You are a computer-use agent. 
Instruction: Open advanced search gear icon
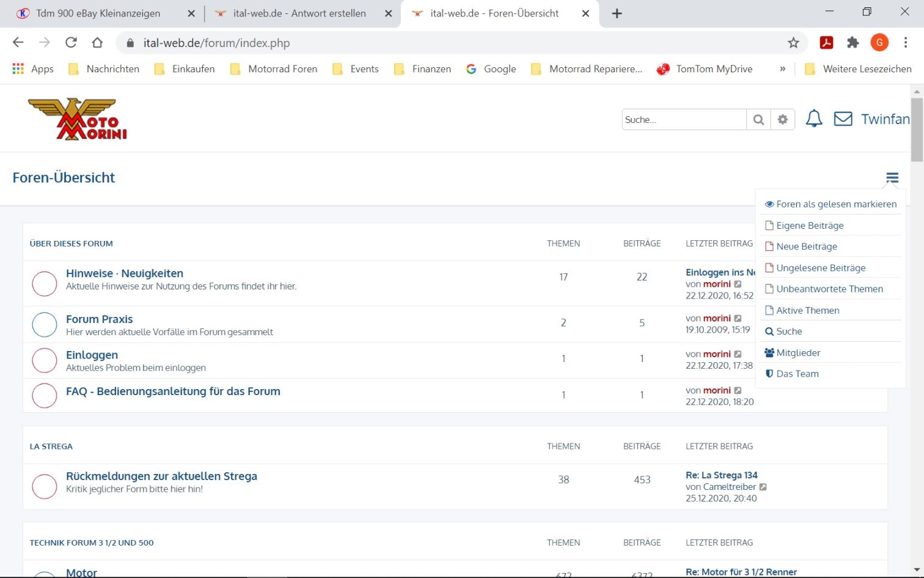pyautogui.click(x=782, y=120)
